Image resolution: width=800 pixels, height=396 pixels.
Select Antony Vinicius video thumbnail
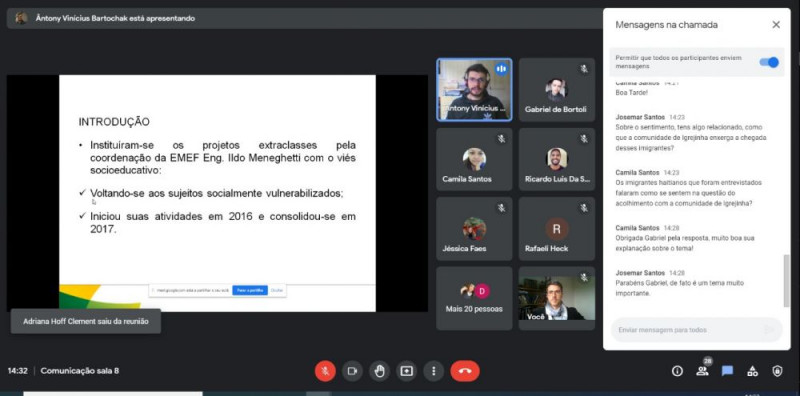click(474, 90)
